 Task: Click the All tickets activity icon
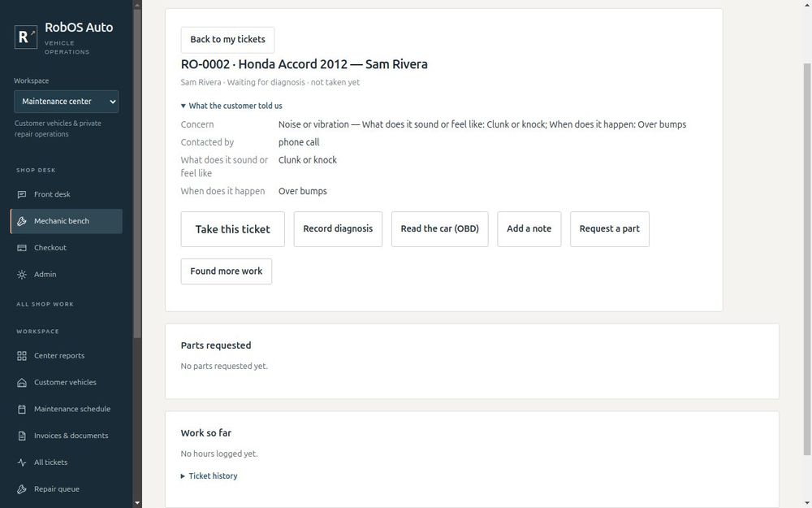tap(22, 462)
